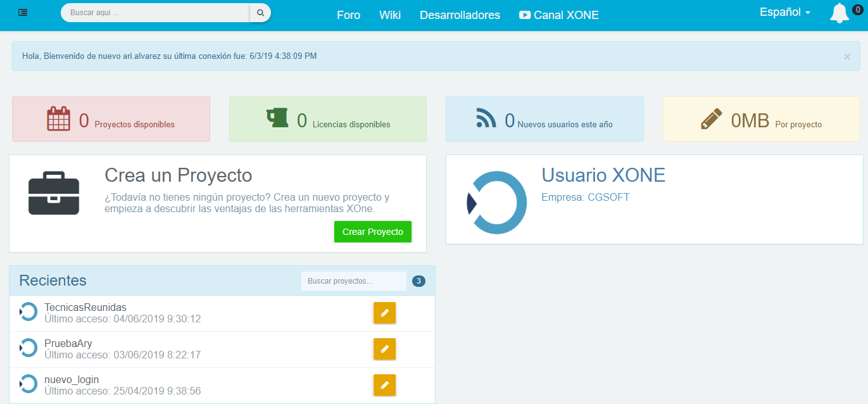This screenshot has height=404, width=868.
Task: Click the XONE user logo
Action: tap(497, 202)
